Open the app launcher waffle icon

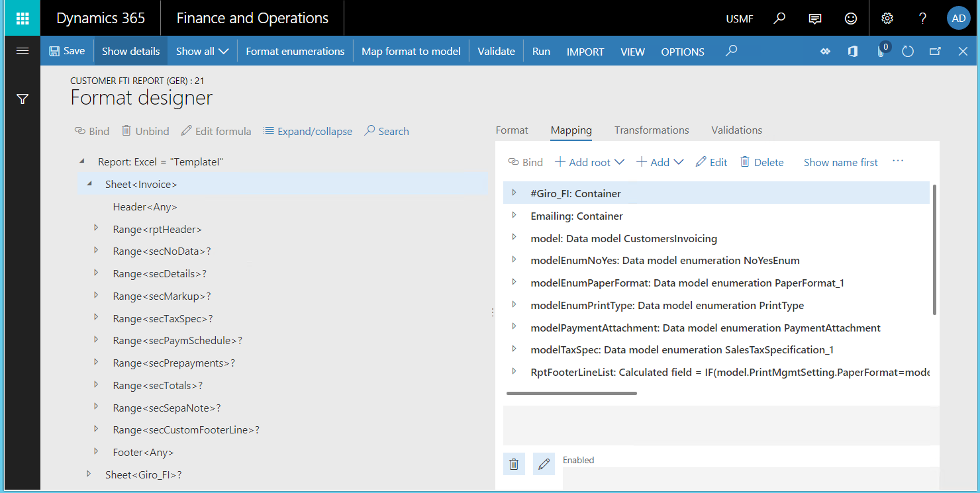[x=23, y=18]
